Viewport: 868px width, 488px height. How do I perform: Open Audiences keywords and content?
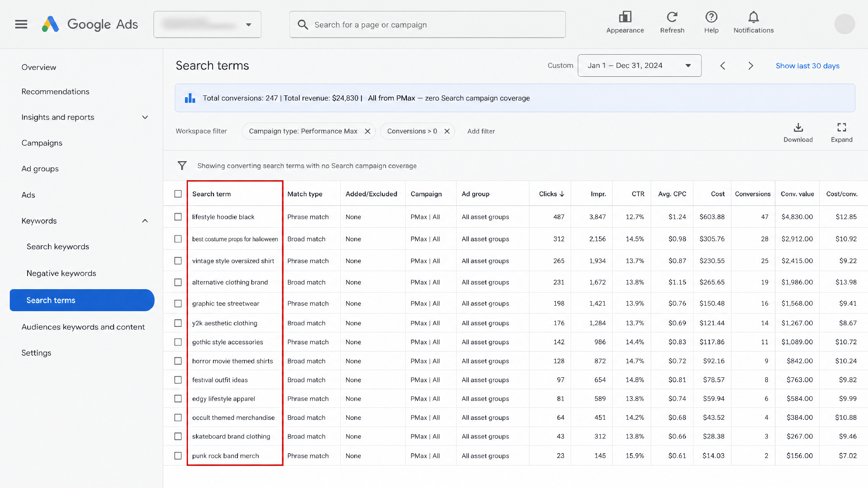(83, 327)
